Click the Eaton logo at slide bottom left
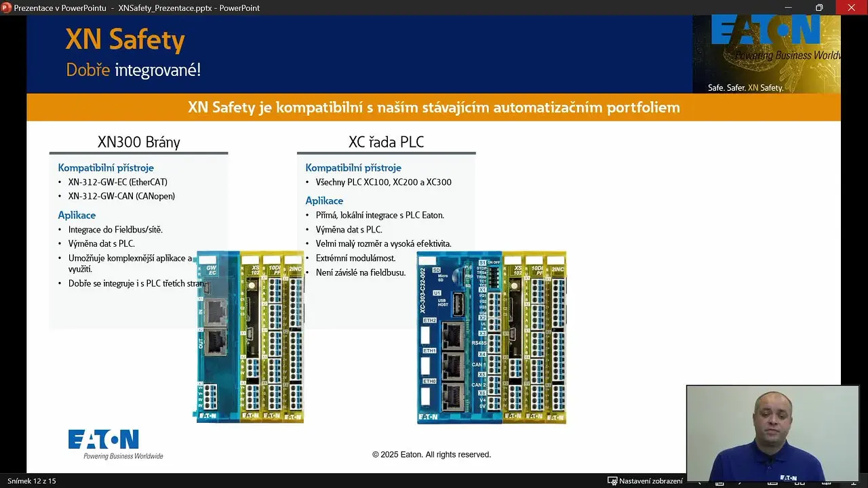Image resolution: width=868 pixels, height=488 pixels. tap(115, 444)
